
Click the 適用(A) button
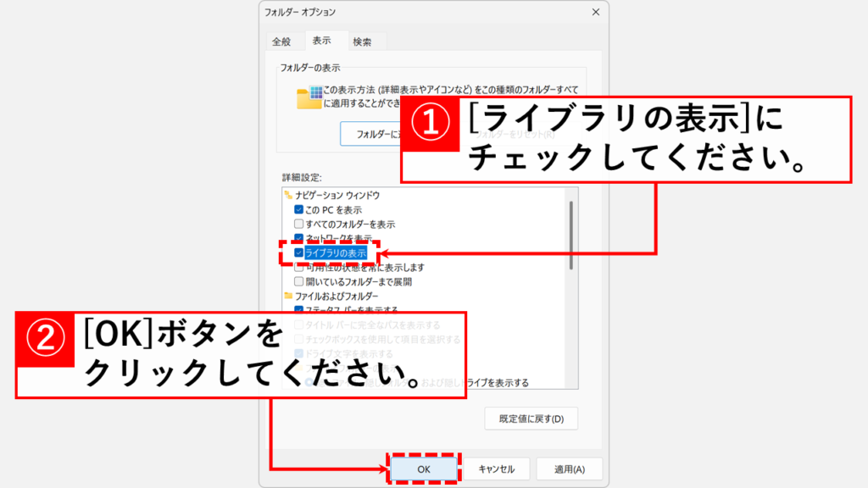tap(570, 469)
